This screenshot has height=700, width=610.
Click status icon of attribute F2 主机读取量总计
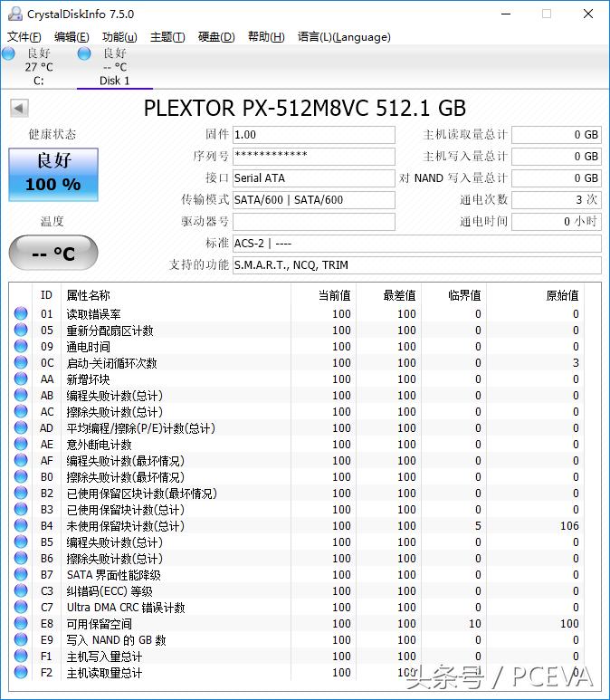pyautogui.click(x=21, y=672)
